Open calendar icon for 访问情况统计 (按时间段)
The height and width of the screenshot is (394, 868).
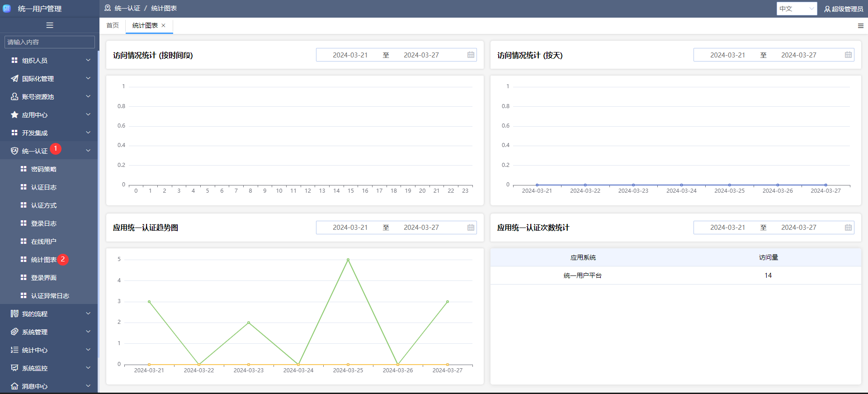click(471, 55)
